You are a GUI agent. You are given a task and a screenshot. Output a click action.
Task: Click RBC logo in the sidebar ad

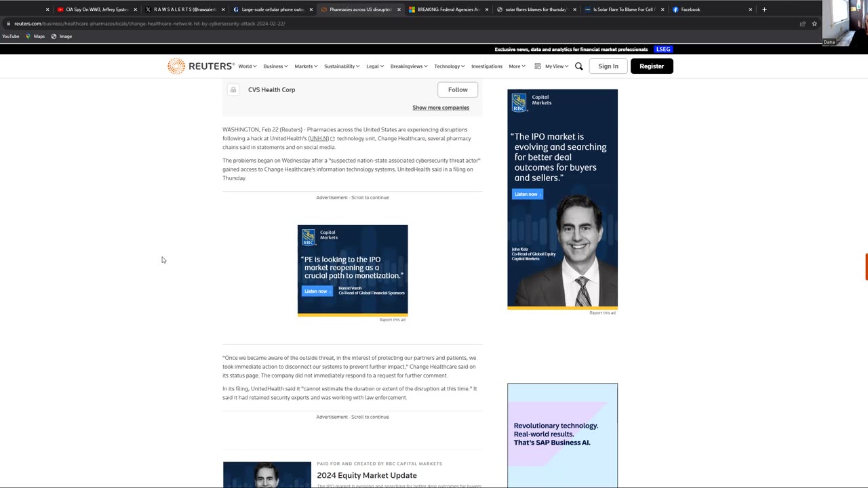coord(519,102)
